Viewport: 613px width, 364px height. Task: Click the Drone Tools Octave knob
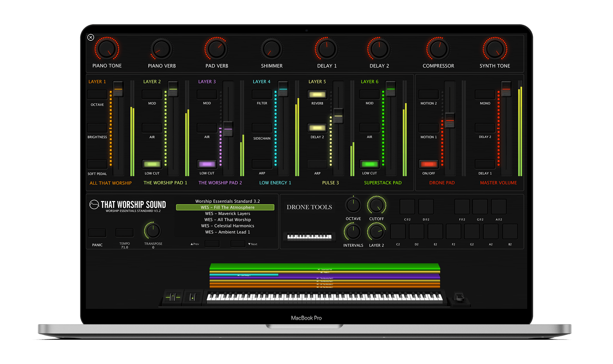click(353, 205)
